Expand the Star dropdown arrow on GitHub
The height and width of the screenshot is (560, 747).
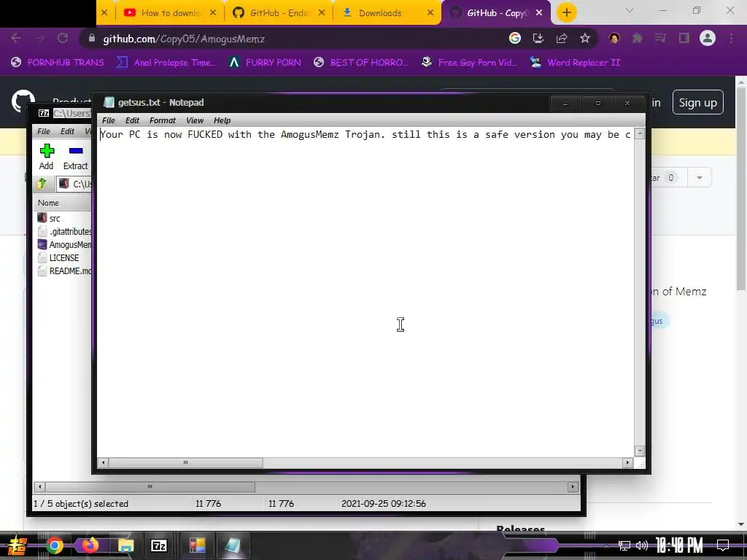click(700, 178)
